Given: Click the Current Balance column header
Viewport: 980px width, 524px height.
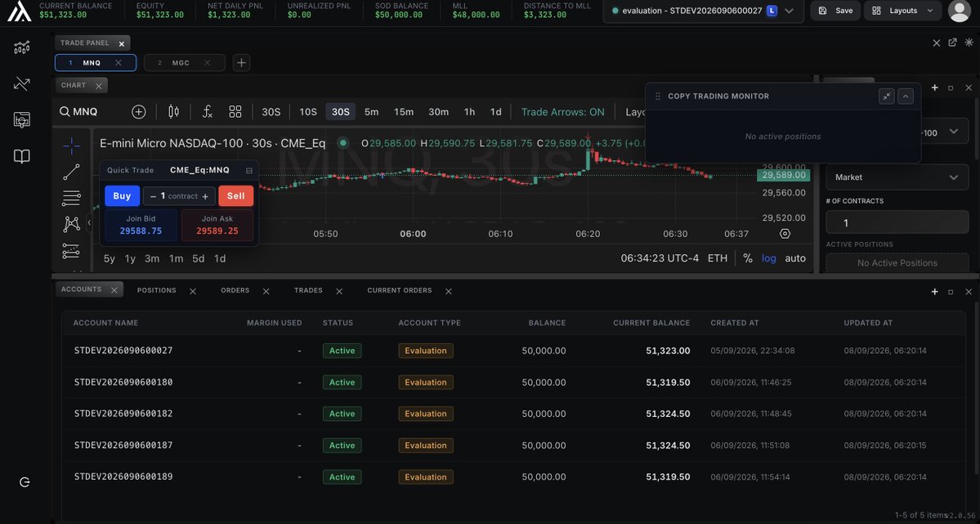Looking at the screenshot, I should (651, 323).
